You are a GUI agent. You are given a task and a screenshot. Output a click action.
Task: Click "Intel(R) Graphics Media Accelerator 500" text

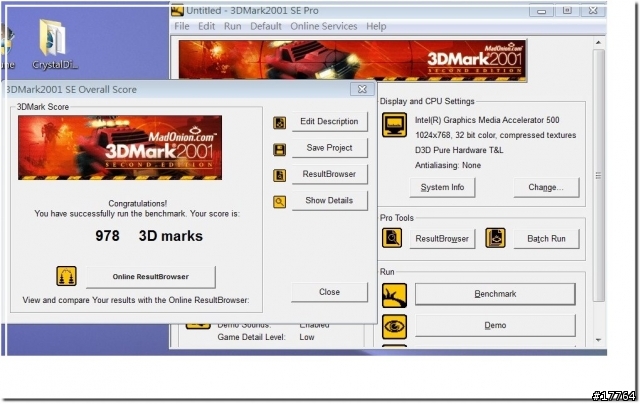click(x=487, y=120)
